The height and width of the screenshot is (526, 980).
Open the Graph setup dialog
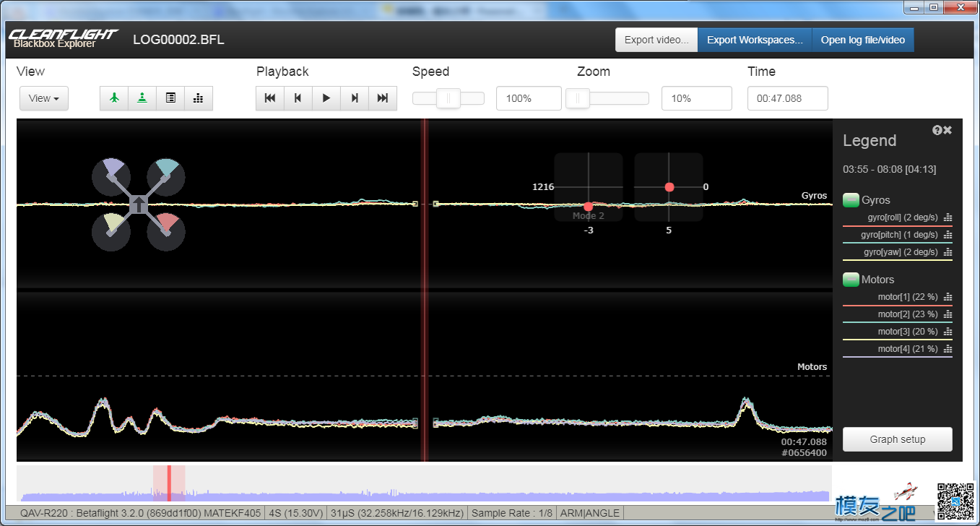898,439
